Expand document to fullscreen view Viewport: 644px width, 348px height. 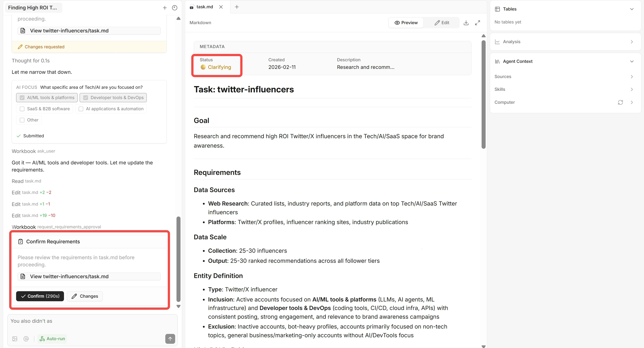pos(477,23)
